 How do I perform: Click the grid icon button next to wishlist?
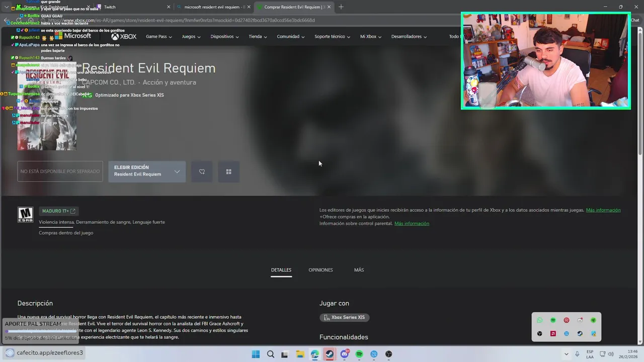point(228,171)
